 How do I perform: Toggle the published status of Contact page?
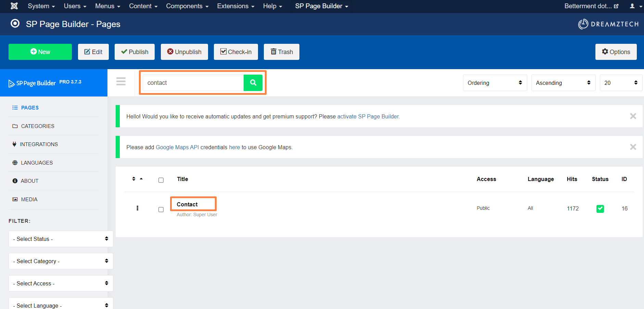point(600,209)
